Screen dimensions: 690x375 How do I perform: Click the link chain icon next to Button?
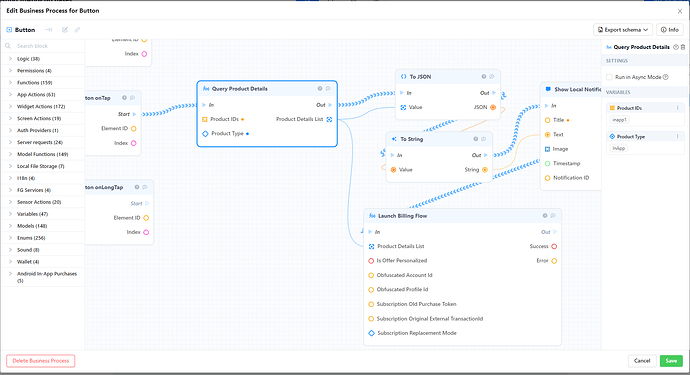(x=77, y=30)
